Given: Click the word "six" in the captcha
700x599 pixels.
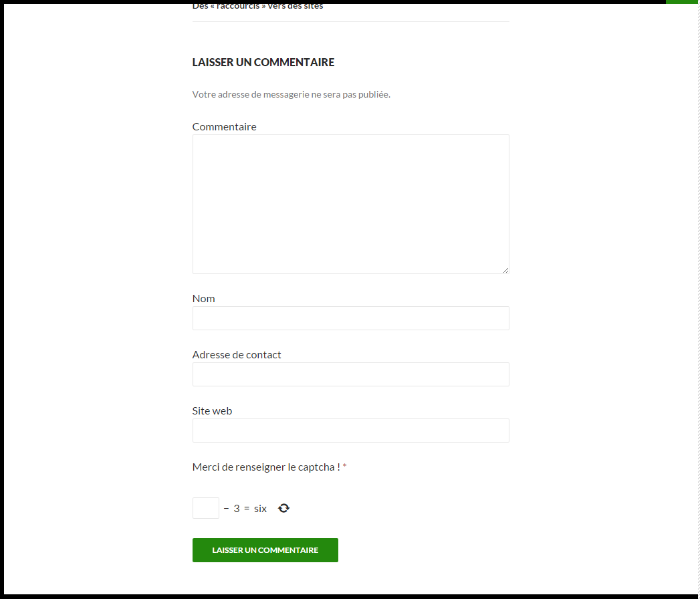Looking at the screenshot, I should pos(260,509).
